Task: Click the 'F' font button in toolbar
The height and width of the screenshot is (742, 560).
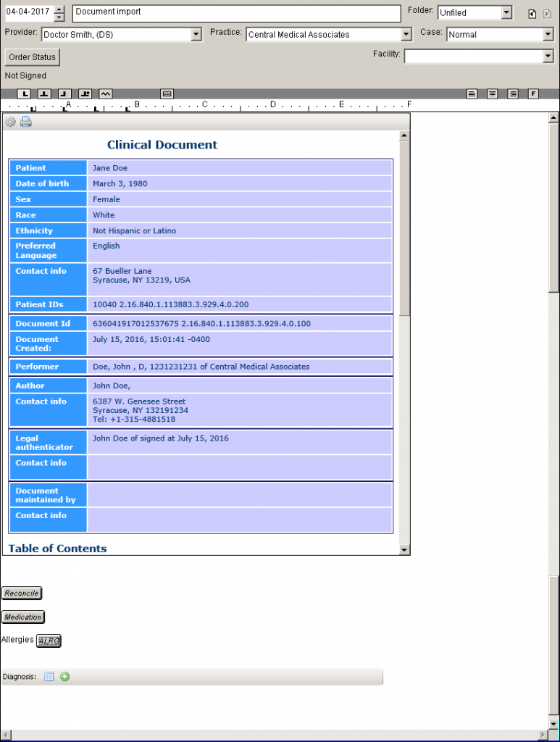Action: point(533,93)
